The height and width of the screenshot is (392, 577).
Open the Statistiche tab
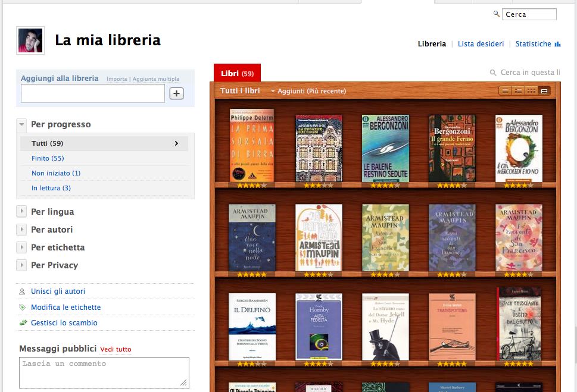pos(533,44)
